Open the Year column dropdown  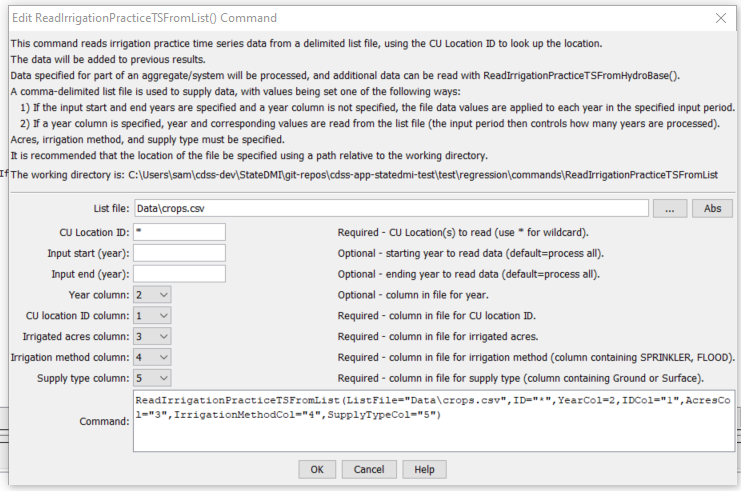click(152, 295)
